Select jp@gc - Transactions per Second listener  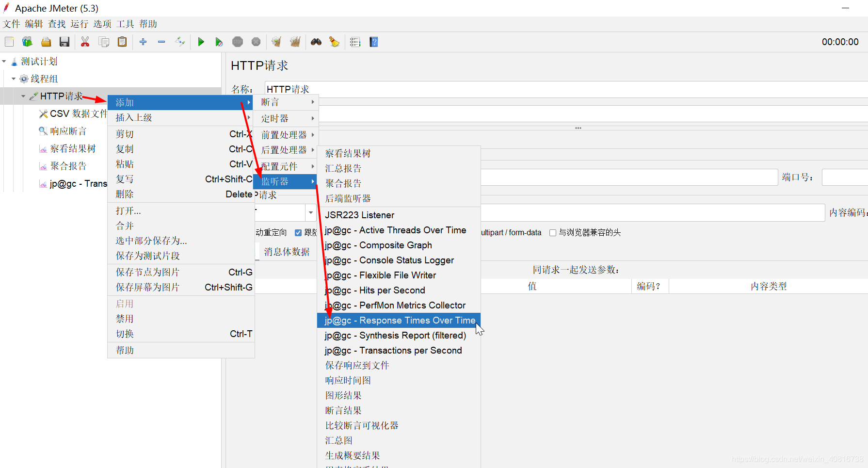click(399, 351)
